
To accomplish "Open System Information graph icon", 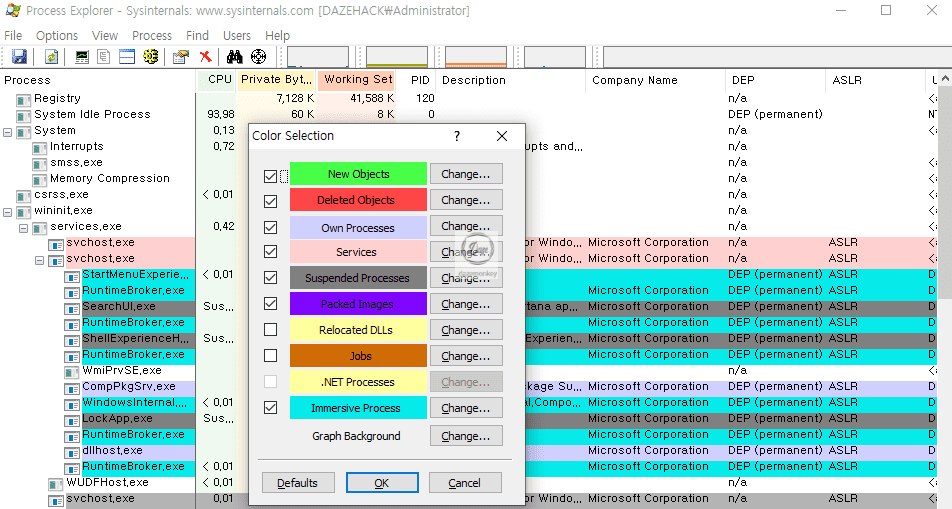I will click(81, 57).
